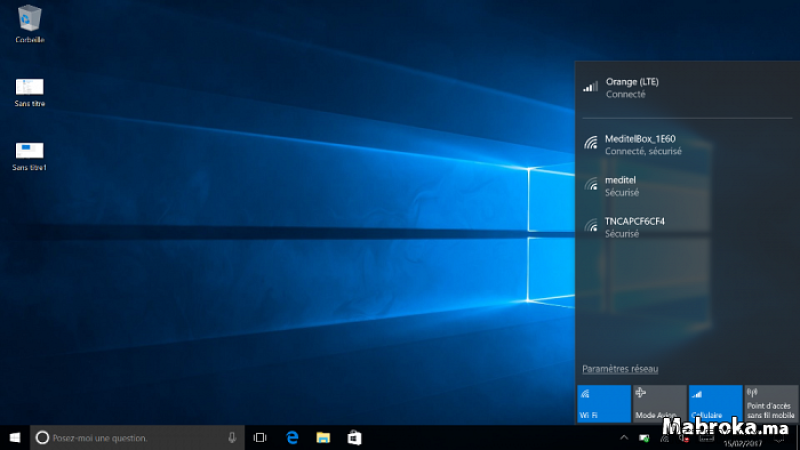Open the Paramètres réseau link
This screenshot has height=450, width=800.
pyautogui.click(x=620, y=369)
